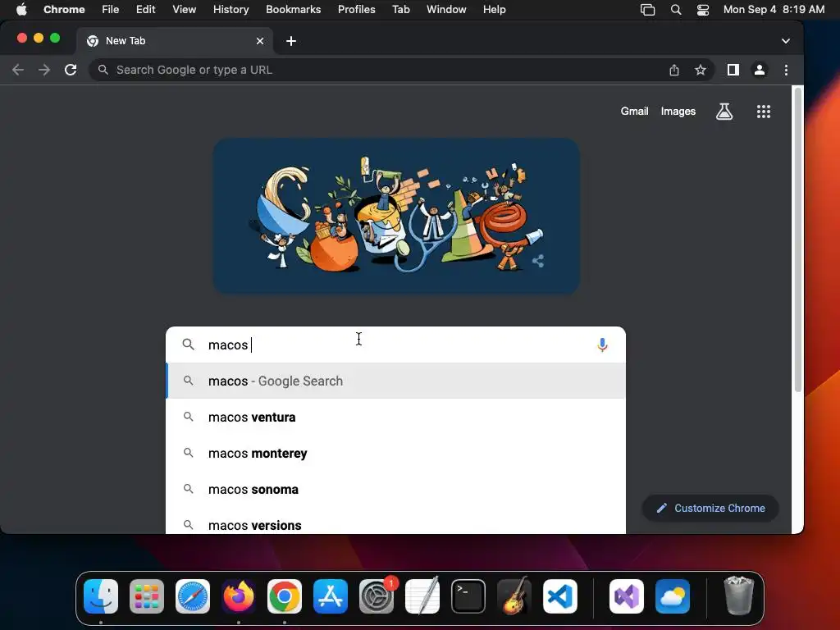The image size is (840, 630).
Task: Open the profile avatar menu
Action: 760,70
